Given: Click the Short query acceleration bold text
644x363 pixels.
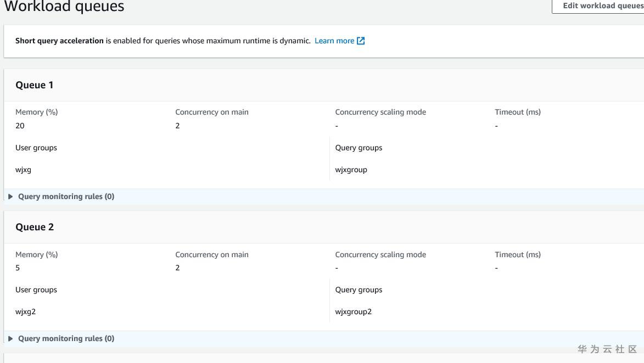Looking at the screenshot, I should pyautogui.click(x=59, y=41).
